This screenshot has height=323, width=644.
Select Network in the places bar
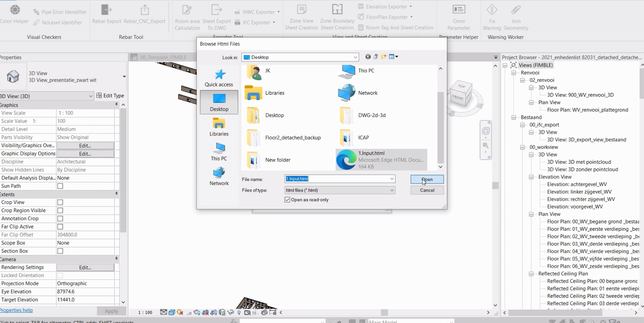[x=219, y=177]
